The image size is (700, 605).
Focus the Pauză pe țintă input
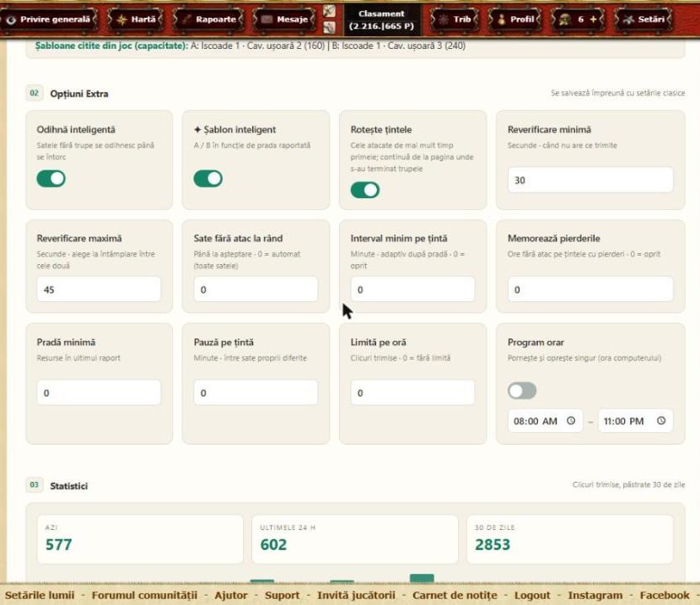(x=256, y=392)
